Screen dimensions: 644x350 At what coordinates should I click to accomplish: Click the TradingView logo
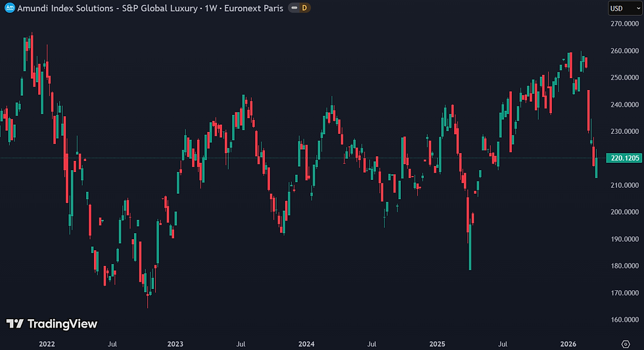(x=52, y=324)
